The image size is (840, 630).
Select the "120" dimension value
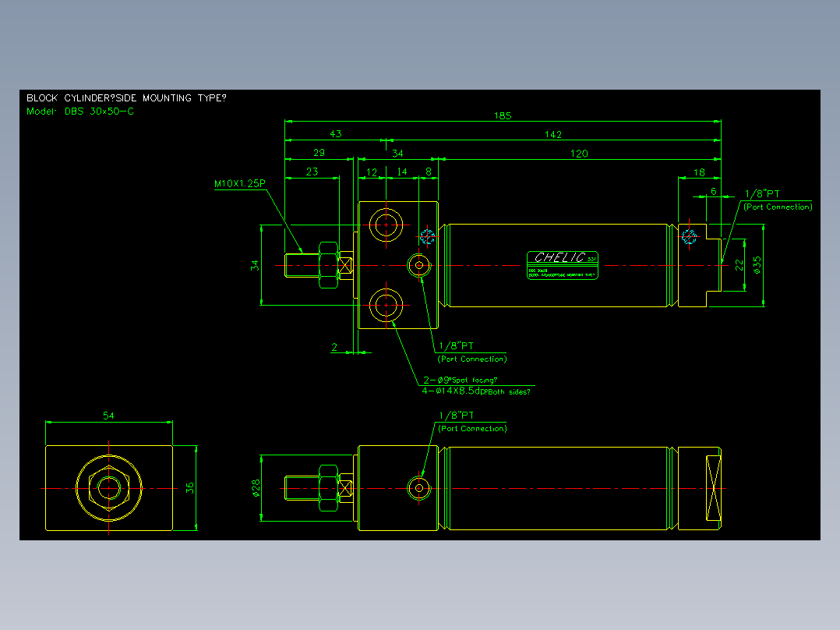[579, 154]
